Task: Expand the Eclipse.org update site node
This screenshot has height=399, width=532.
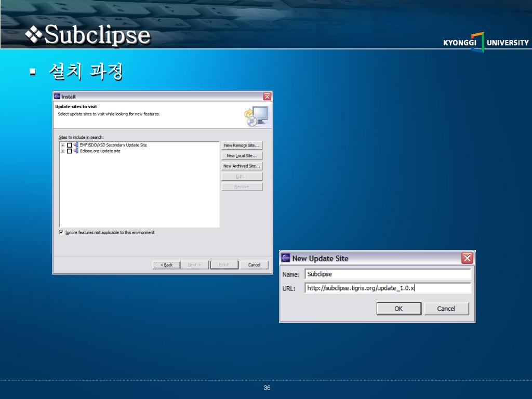Action: pyautogui.click(x=63, y=151)
